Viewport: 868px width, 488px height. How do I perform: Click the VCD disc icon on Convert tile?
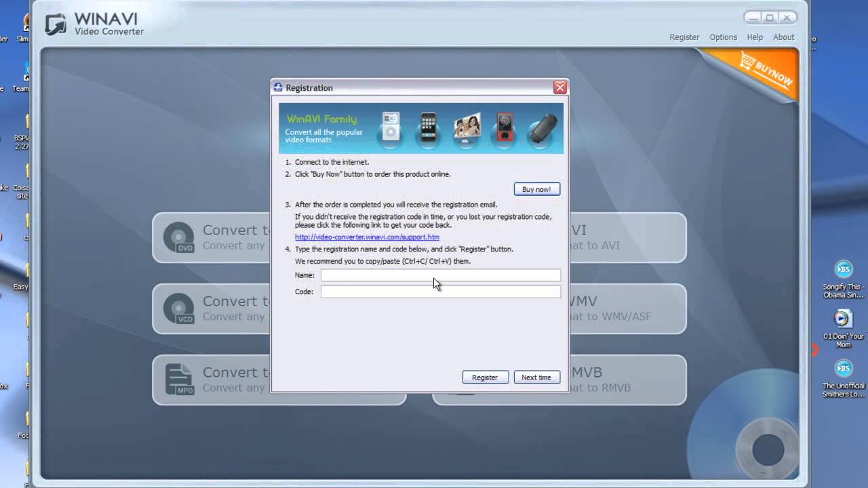[x=179, y=309]
